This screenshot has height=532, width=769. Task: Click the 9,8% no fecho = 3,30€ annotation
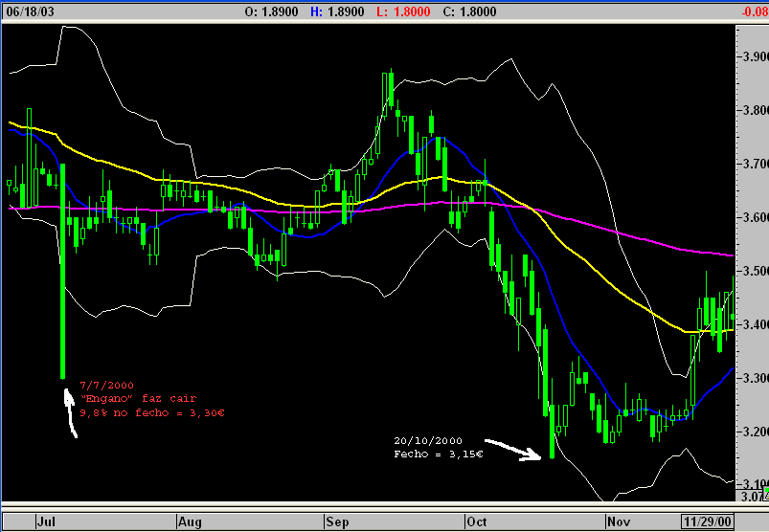152,413
